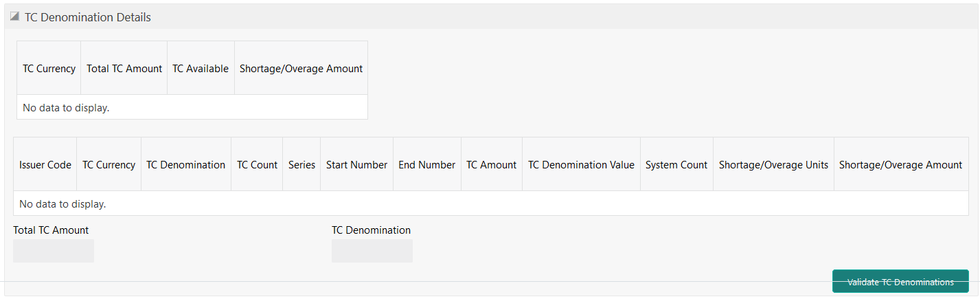Click TC Denomination header in lower table

pyautogui.click(x=185, y=165)
